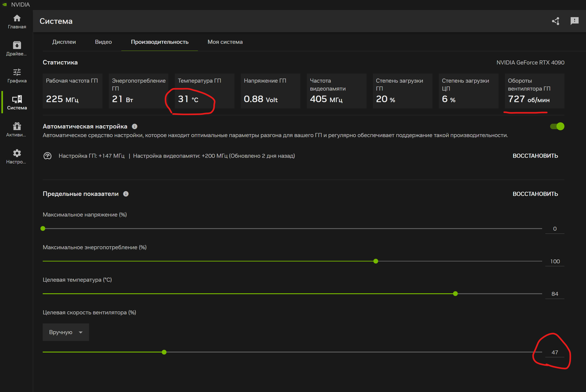This screenshot has width=586, height=392.
Task: Click the power limit value field showing 100
Action: (555, 261)
